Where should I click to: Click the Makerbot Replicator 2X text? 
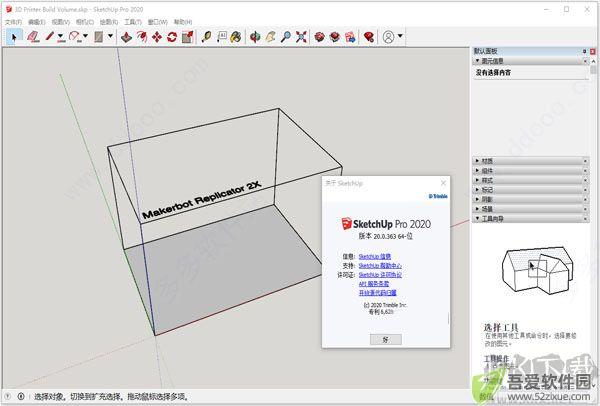[x=201, y=200]
